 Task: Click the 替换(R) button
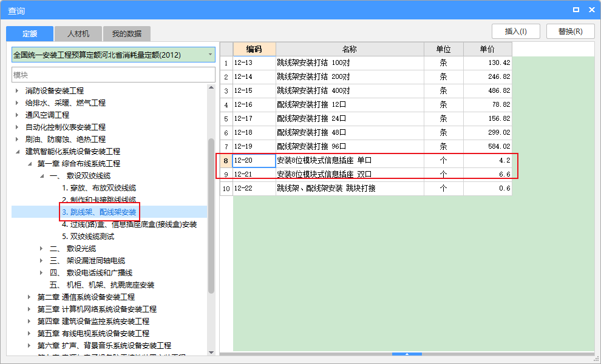click(x=570, y=32)
